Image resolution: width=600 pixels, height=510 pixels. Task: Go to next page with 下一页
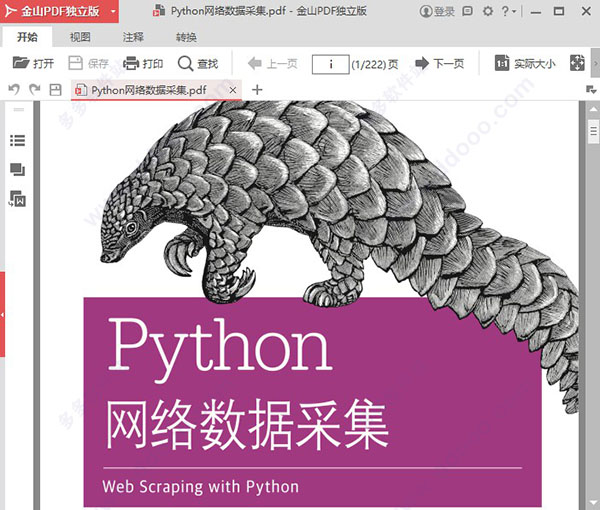440,63
